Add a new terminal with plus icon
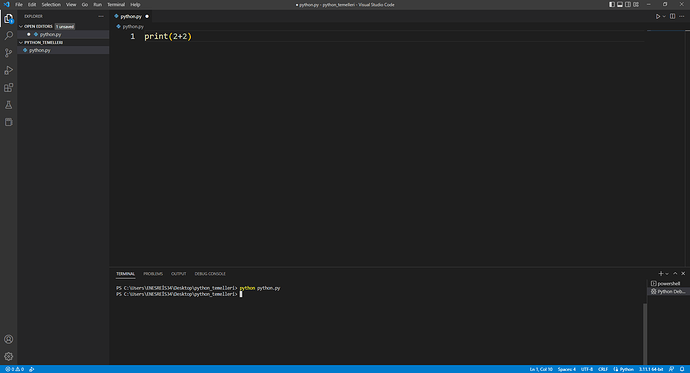This screenshot has height=373, width=690. pos(661,274)
